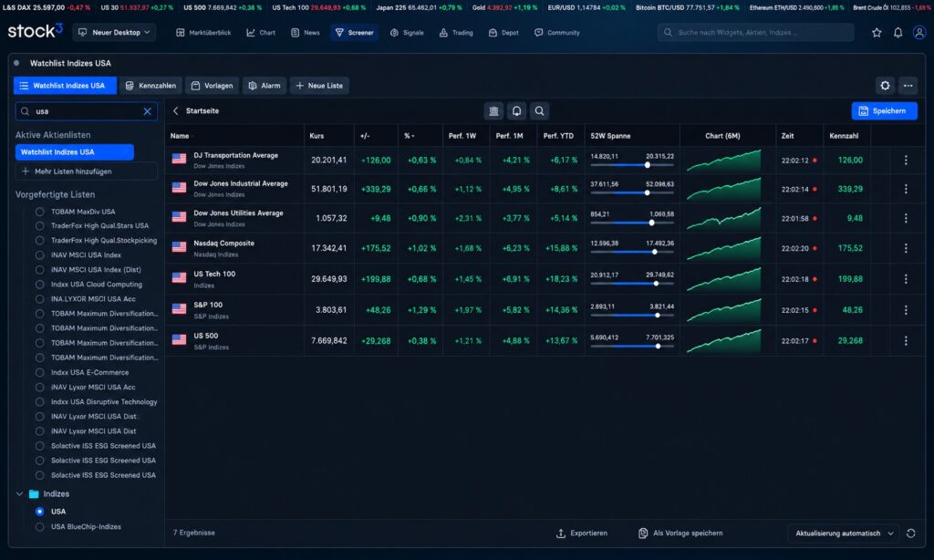Click the Indizes folder icon
Image resolution: width=934 pixels, height=560 pixels.
click(34, 493)
